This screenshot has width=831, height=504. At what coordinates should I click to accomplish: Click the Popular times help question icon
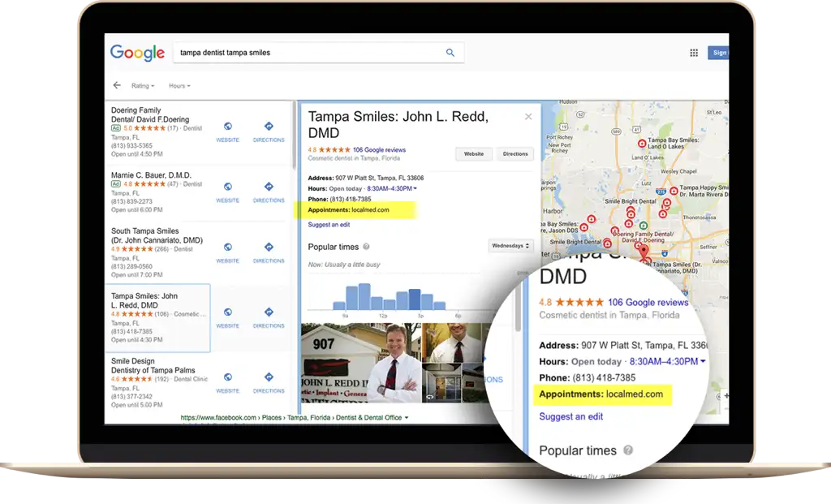tap(366, 247)
